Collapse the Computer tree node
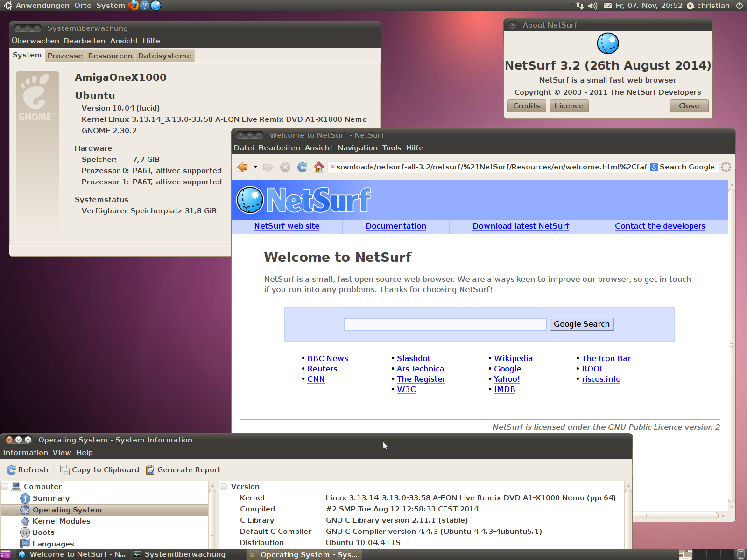The width and height of the screenshot is (747, 560). [5, 487]
